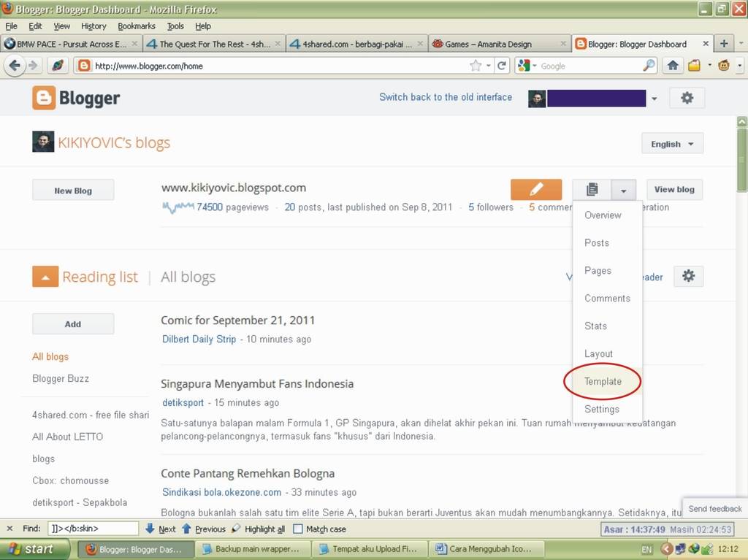This screenshot has width=748, height=560.
Task: Open the account name dropdown arrow
Action: pos(654,99)
